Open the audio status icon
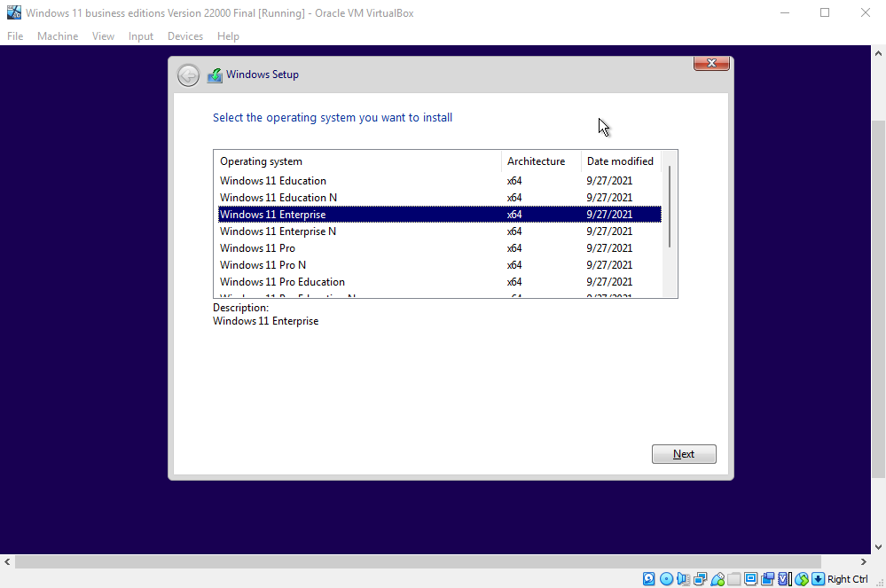Viewport: 886px width, 588px height. [x=683, y=579]
